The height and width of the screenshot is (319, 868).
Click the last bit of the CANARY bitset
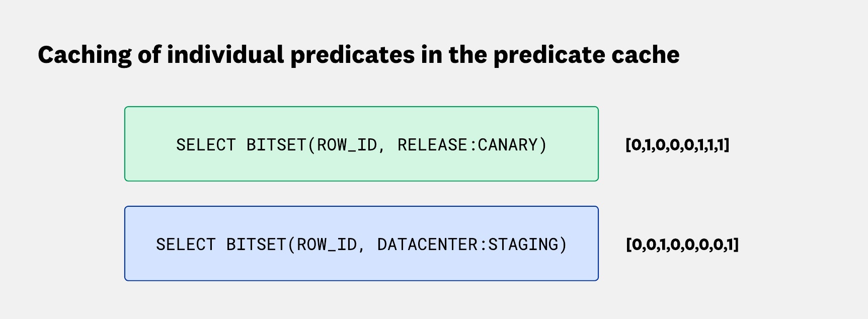pyautogui.click(x=721, y=145)
